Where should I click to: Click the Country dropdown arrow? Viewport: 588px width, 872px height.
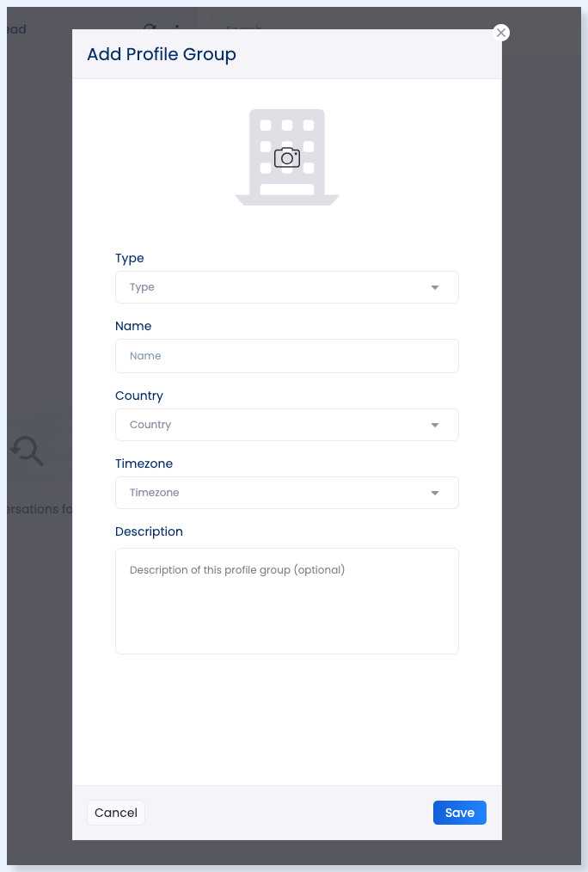435,425
